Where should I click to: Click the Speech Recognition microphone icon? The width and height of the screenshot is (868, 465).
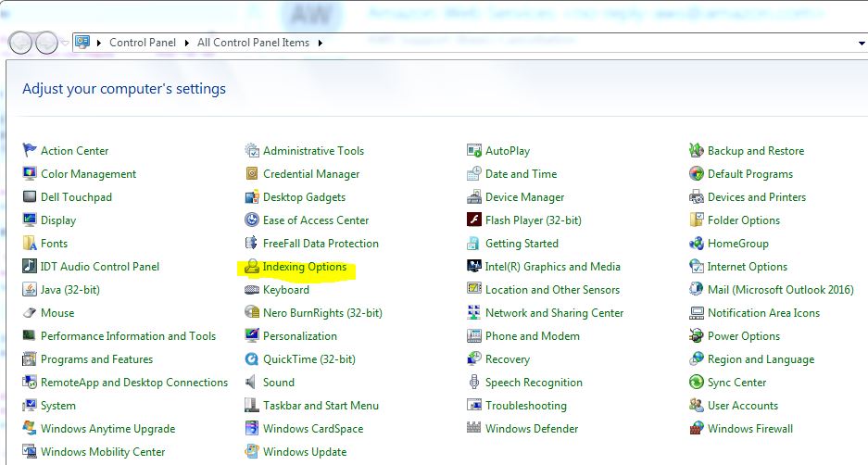474,382
